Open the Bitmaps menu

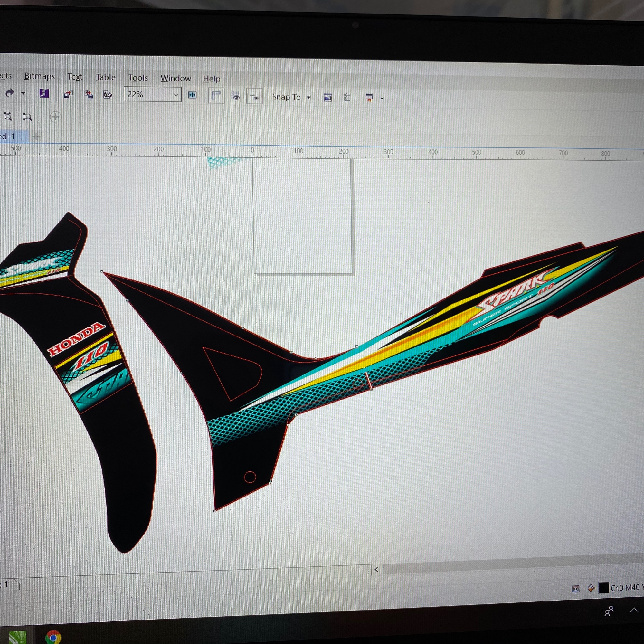(39, 76)
